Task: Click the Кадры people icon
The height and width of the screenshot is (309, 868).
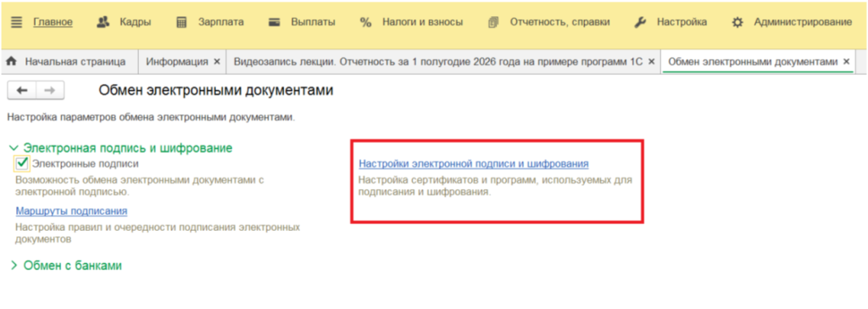Action: pyautogui.click(x=103, y=23)
